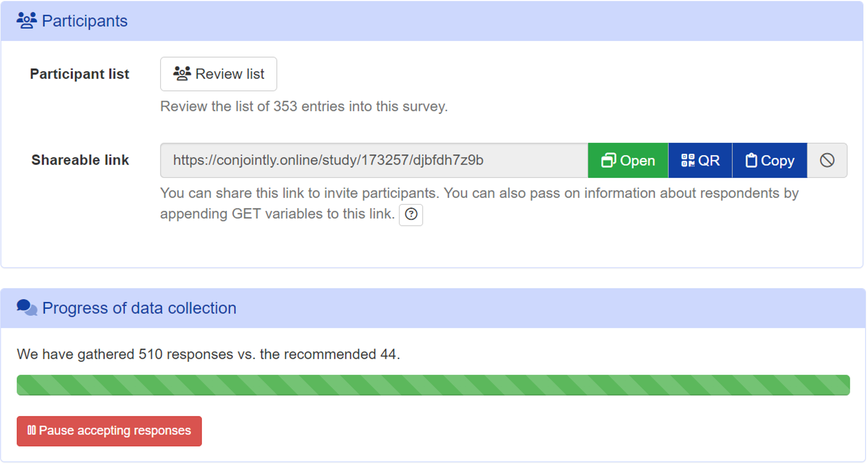Click the QR code icon
The height and width of the screenshot is (464, 868).
(x=688, y=160)
